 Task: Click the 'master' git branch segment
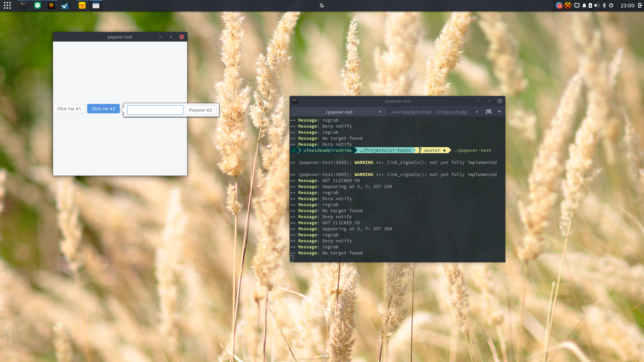[432, 150]
